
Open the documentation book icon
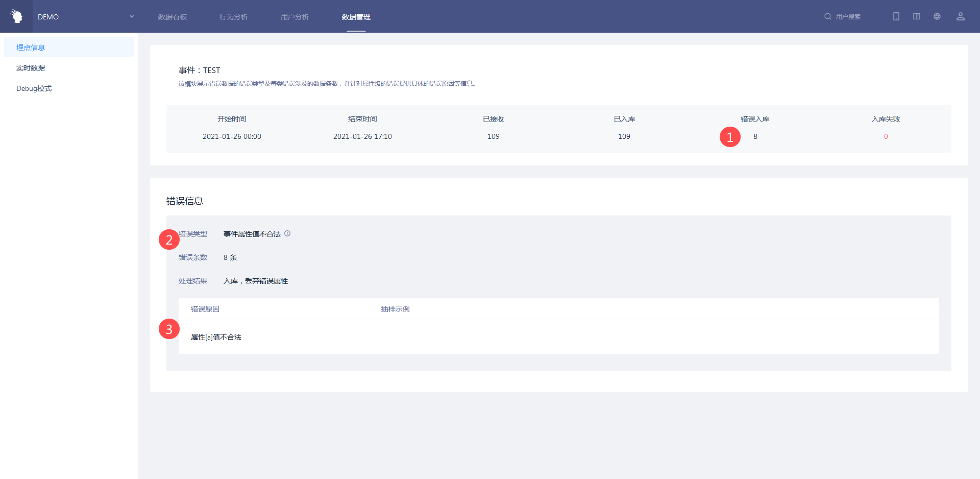point(917,16)
